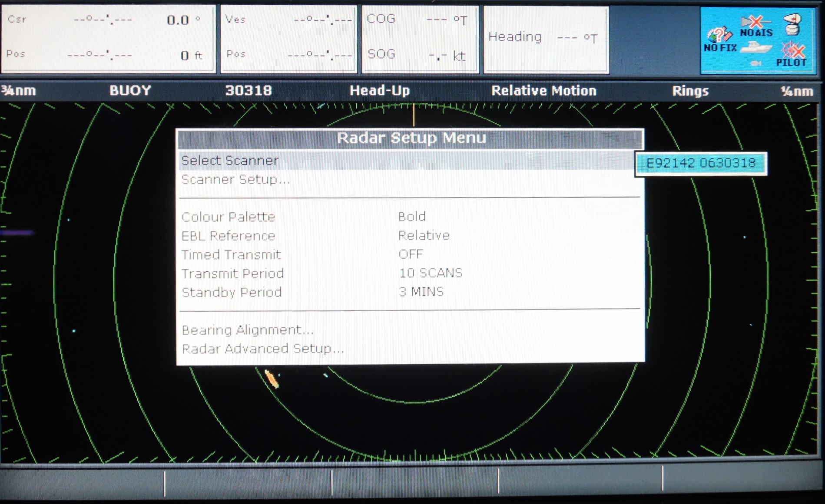
Task: Select the Bearing Alignment option
Action: click(248, 329)
